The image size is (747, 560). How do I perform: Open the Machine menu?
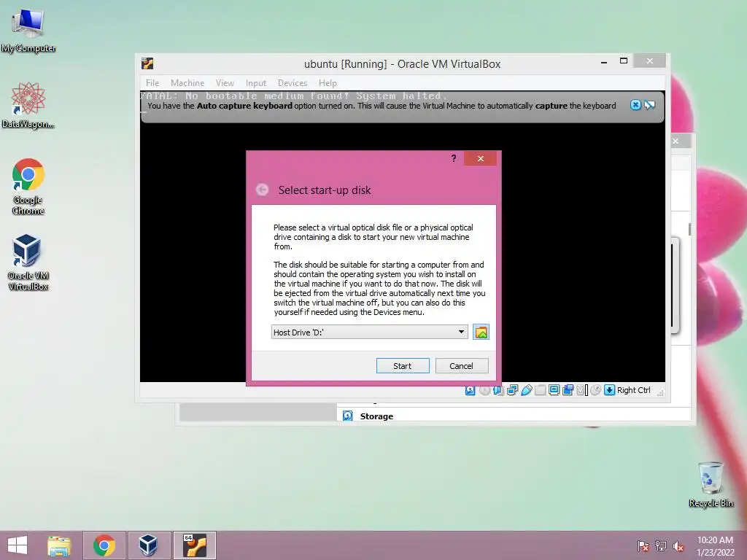click(x=187, y=83)
